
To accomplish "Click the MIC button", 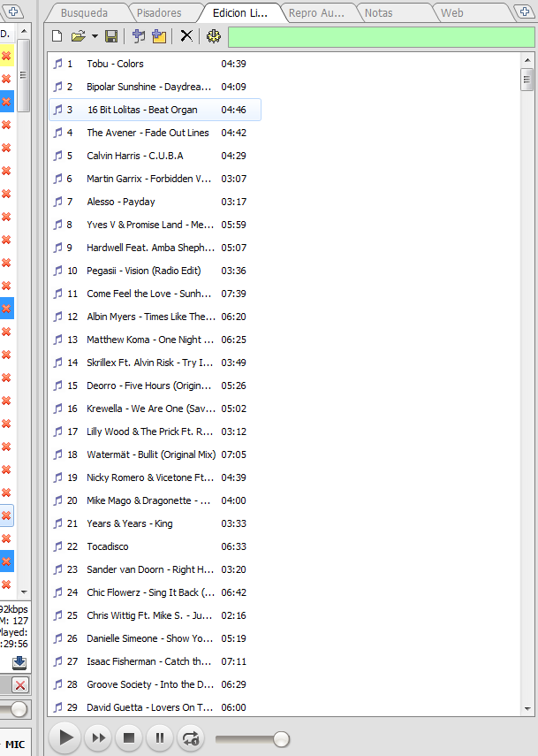I will pos(15,745).
